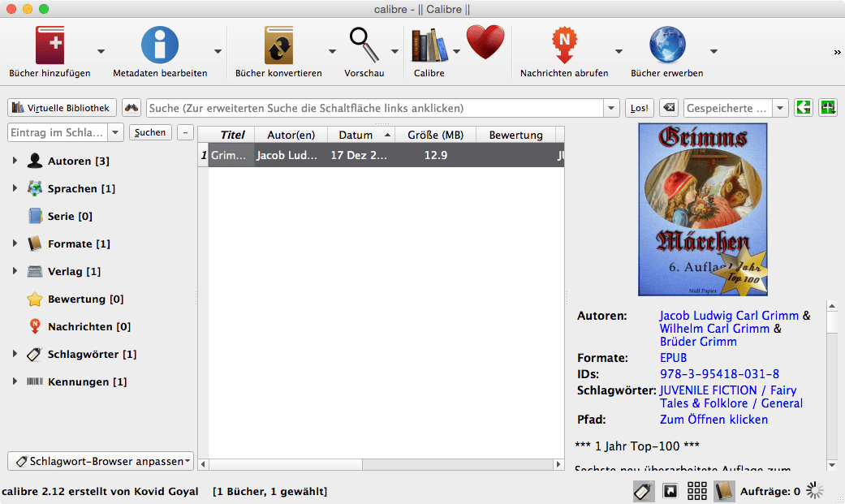Image resolution: width=845 pixels, height=504 pixels.
Task: Click the minus collapse button beside Suchen
Action: [x=185, y=132]
